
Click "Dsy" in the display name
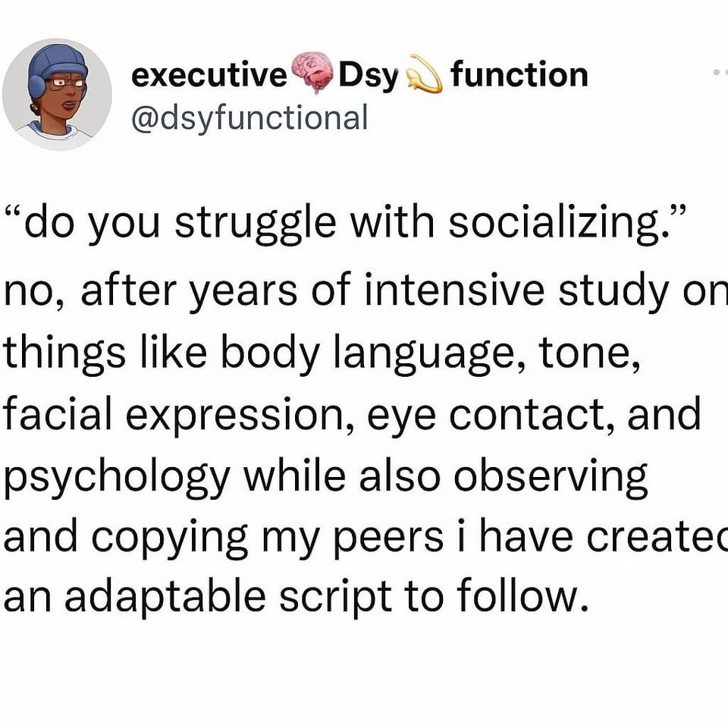pos(368,76)
